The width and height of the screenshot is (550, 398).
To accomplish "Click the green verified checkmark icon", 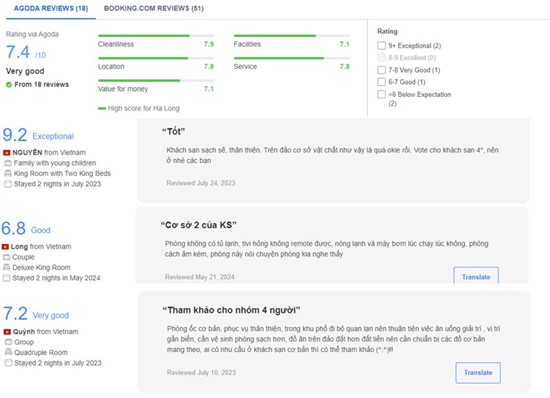I will pyautogui.click(x=9, y=85).
